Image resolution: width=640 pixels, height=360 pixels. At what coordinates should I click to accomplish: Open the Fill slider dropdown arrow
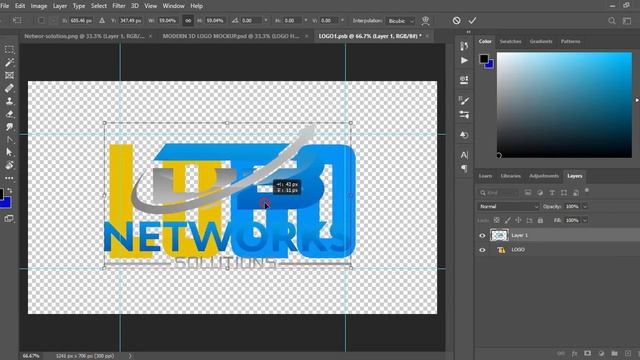(x=585, y=220)
